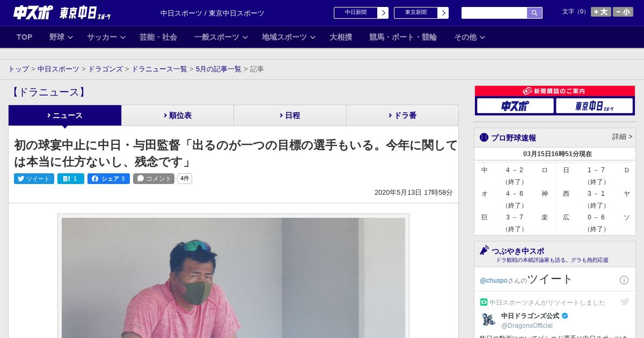
Task: Click the 中スポ subscription banner logo
Action: pyautogui.click(x=515, y=106)
